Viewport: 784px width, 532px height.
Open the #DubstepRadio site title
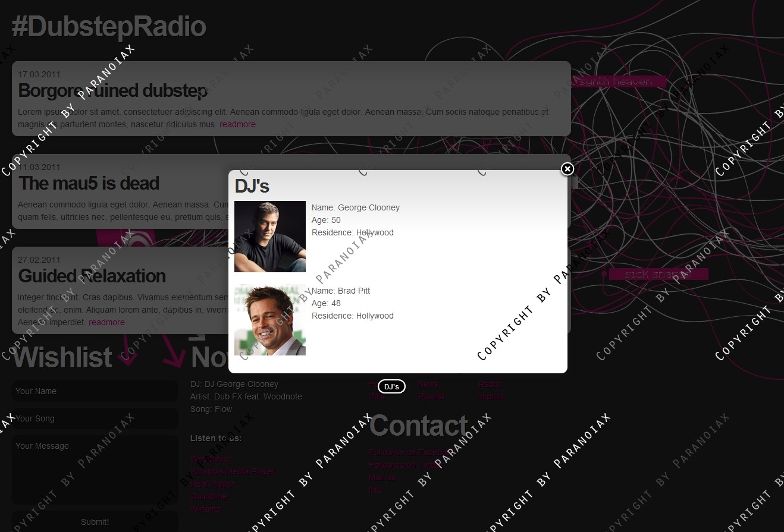[x=109, y=27]
